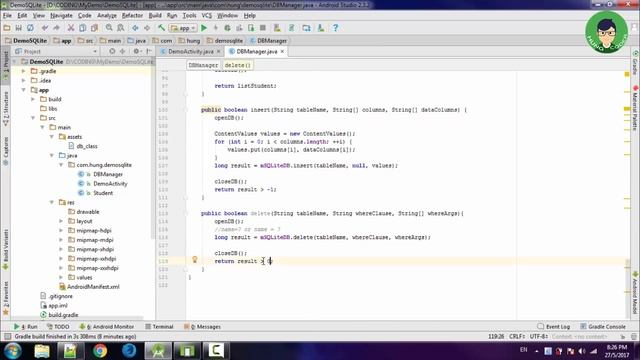Open the app run configuration dropdown

[183, 28]
